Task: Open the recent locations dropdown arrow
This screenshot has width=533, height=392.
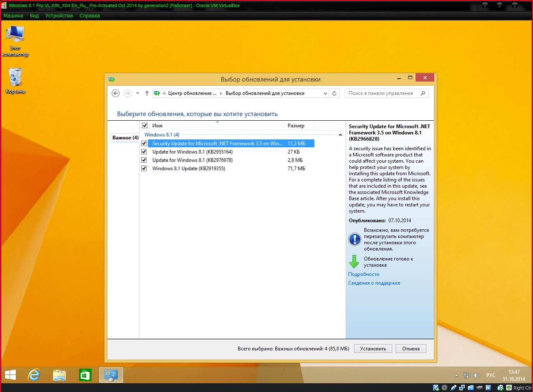Action: pos(138,93)
